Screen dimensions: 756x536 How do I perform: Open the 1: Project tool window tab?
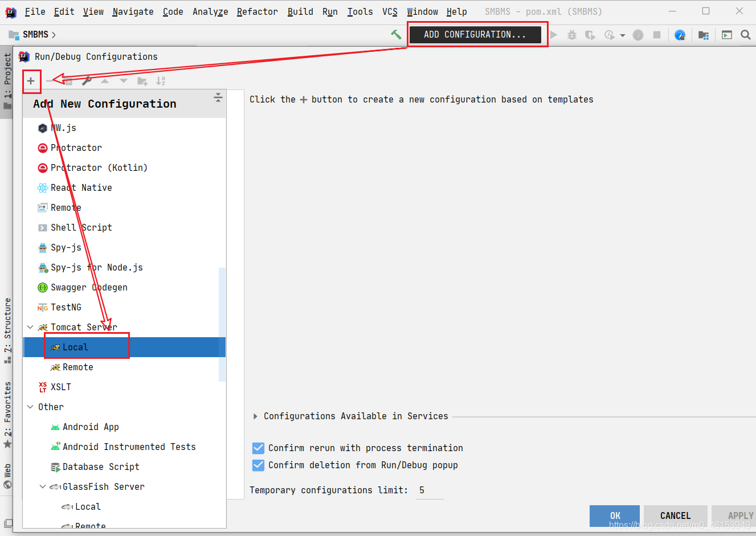[7, 82]
